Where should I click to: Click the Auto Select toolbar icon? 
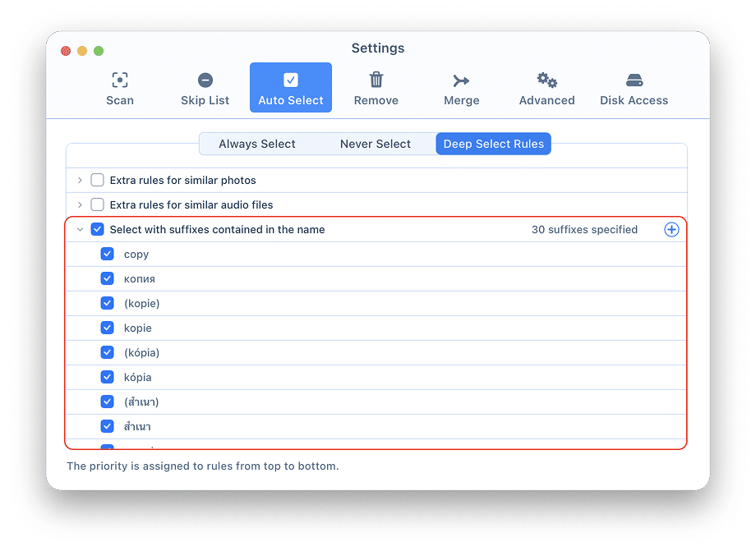click(291, 80)
